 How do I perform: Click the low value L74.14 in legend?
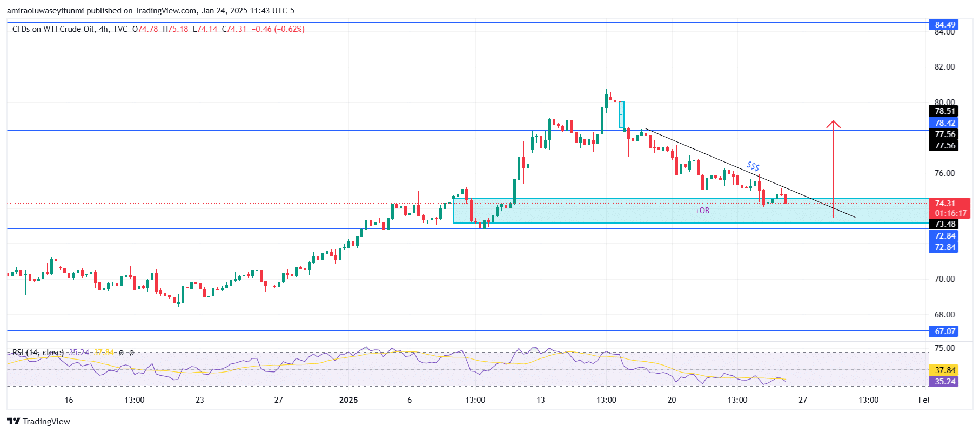click(205, 29)
